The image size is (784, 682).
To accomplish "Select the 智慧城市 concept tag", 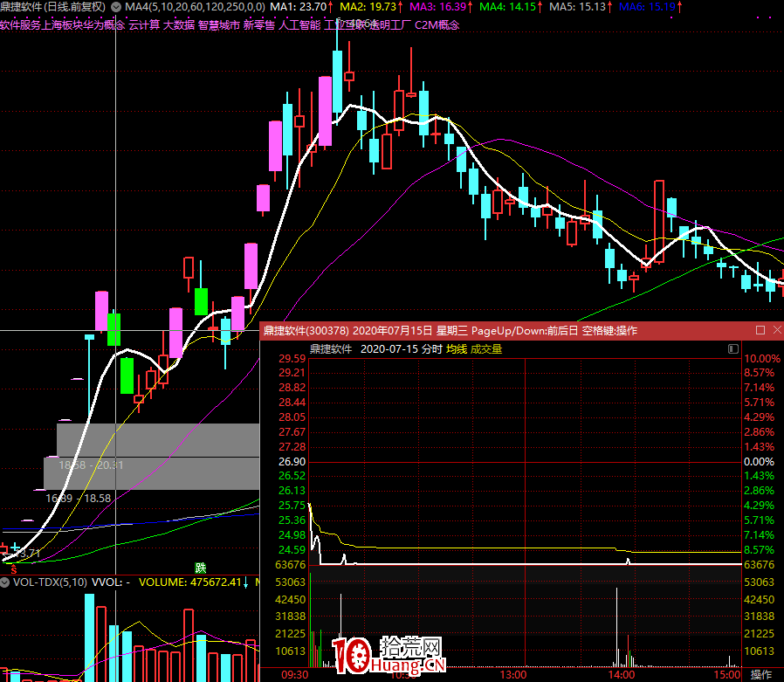I will coord(219,24).
